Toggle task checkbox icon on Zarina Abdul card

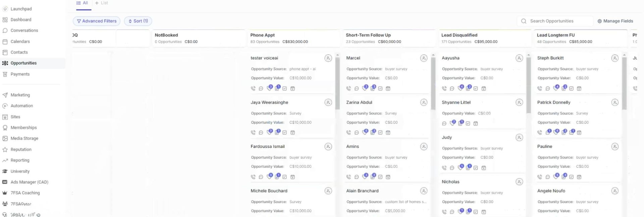coord(380,133)
